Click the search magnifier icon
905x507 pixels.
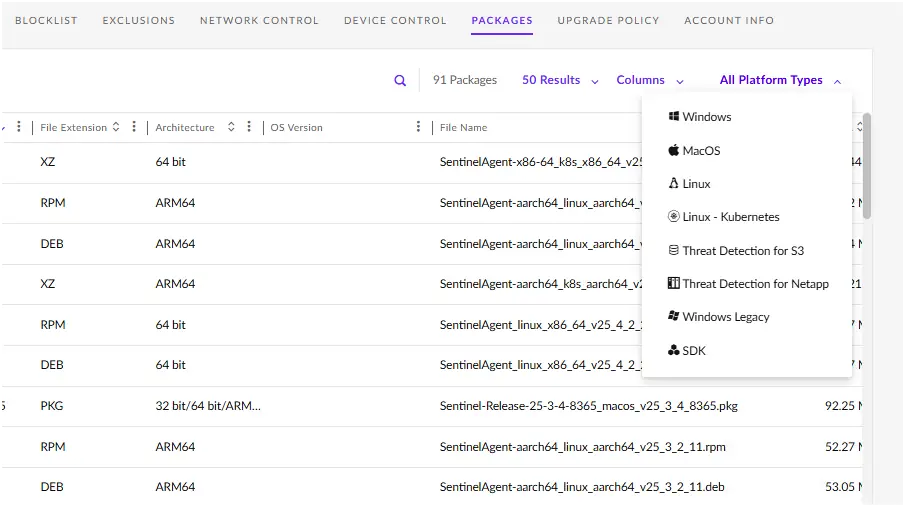(400, 80)
